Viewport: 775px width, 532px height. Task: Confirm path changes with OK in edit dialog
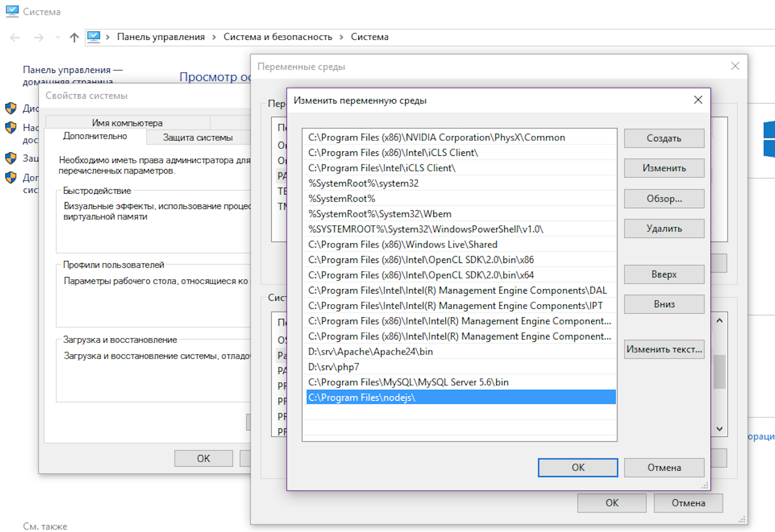[577, 468]
